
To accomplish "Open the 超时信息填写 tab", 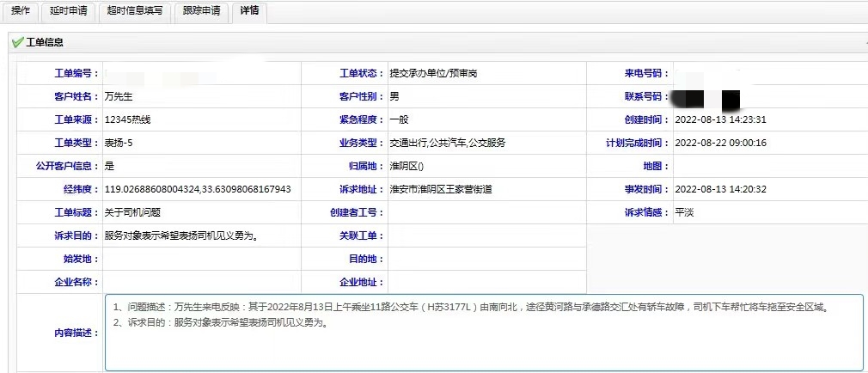I will coord(135,10).
